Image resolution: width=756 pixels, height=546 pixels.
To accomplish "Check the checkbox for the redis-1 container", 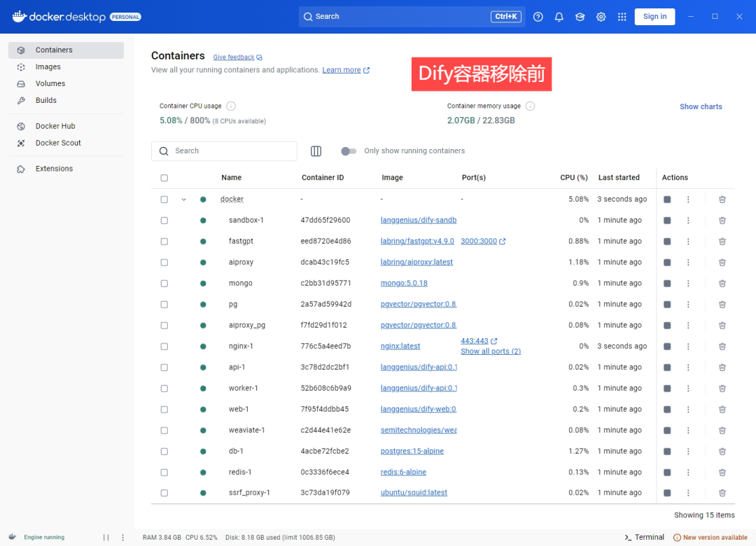I will coord(164,472).
